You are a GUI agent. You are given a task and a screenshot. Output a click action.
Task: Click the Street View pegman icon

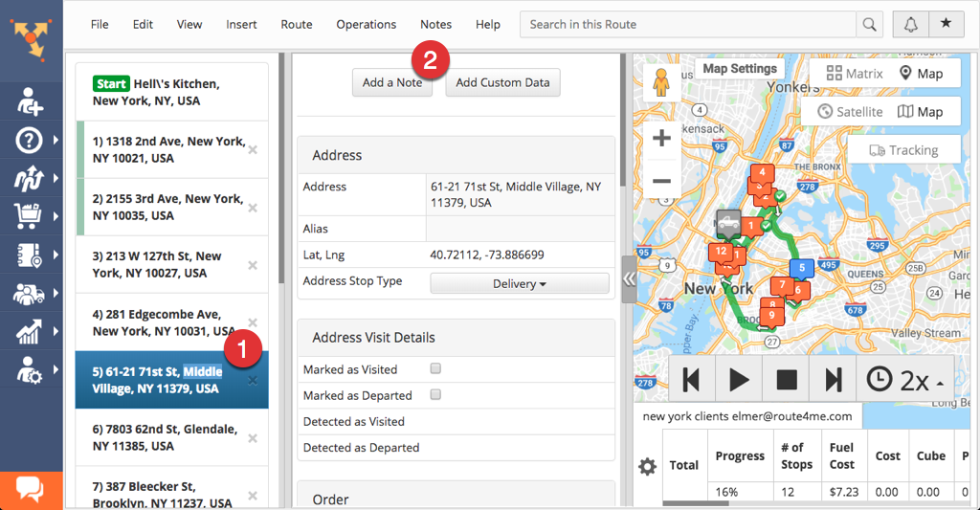coord(660,83)
